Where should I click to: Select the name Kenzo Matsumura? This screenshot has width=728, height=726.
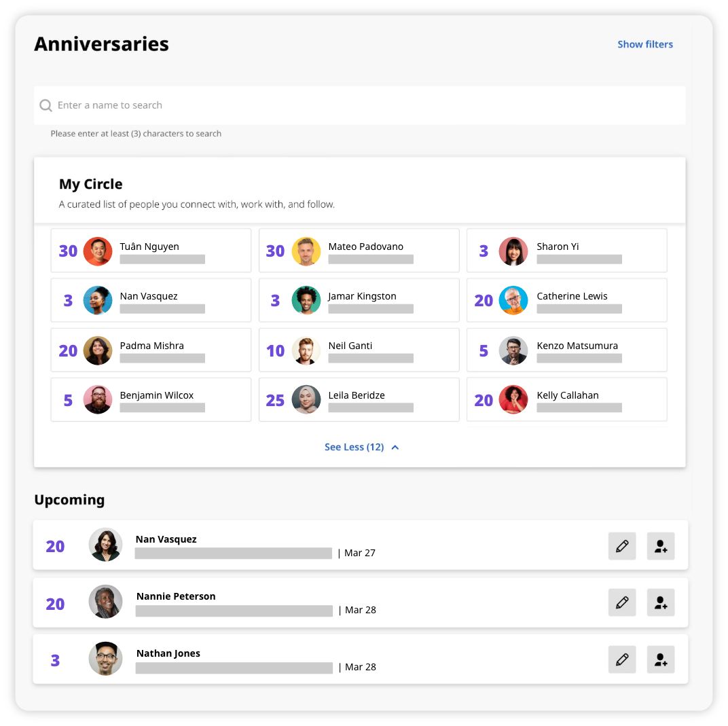[x=577, y=346]
